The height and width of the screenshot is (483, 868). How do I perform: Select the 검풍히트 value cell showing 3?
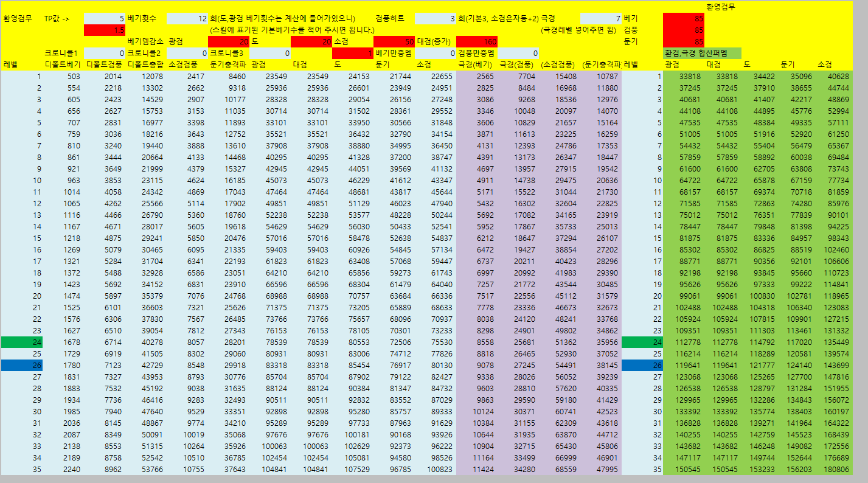click(435, 19)
